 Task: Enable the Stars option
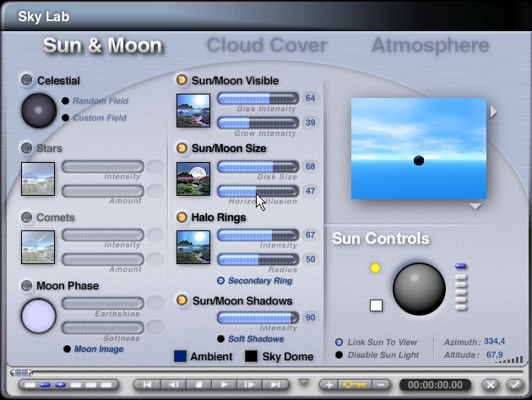(26, 149)
